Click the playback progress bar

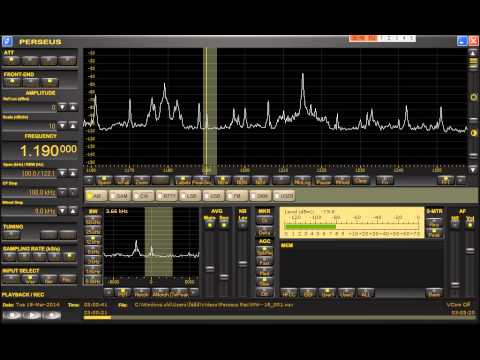pos(279,318)
